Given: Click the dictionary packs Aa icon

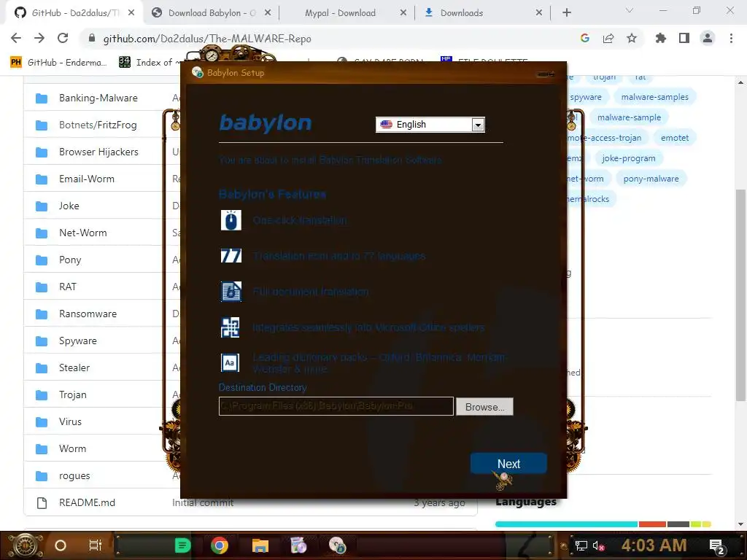Looking at the screenshot, I should (x=230, y=363).
